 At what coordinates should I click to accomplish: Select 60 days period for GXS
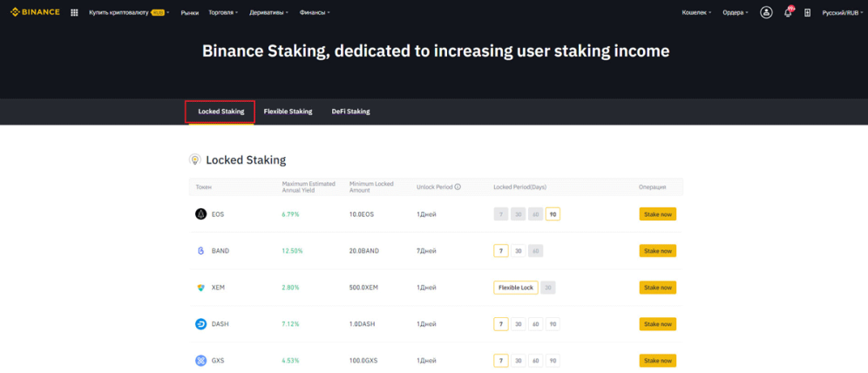tap(535, 361)
